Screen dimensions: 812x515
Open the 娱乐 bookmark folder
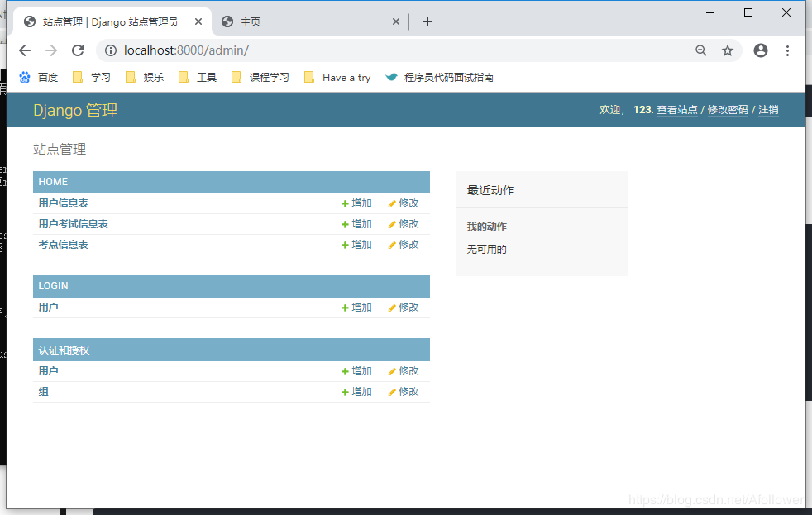point(145,77)
